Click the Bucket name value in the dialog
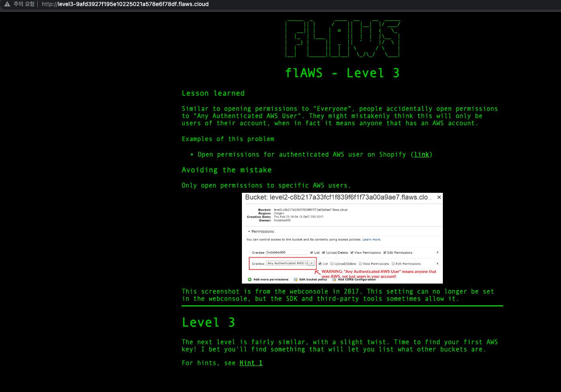The height and width of the screenshot is (392, 561). pos(310,210)
